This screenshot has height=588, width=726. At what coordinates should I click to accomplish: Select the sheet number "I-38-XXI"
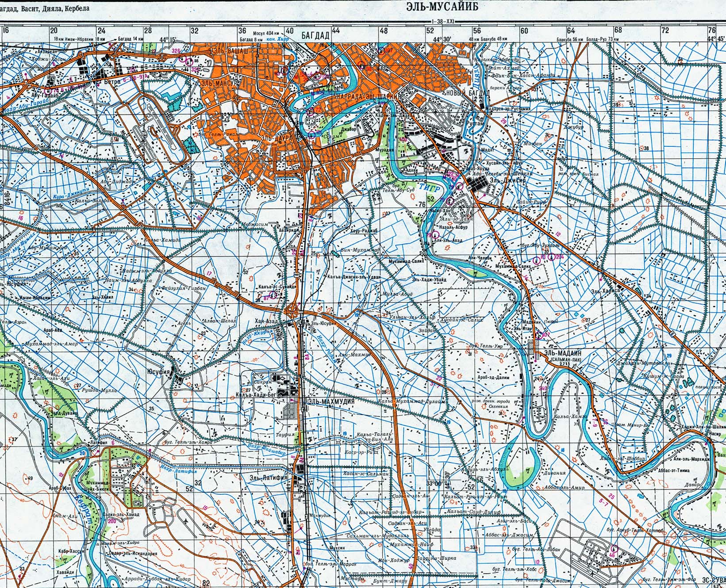click(x=443, y=21)
